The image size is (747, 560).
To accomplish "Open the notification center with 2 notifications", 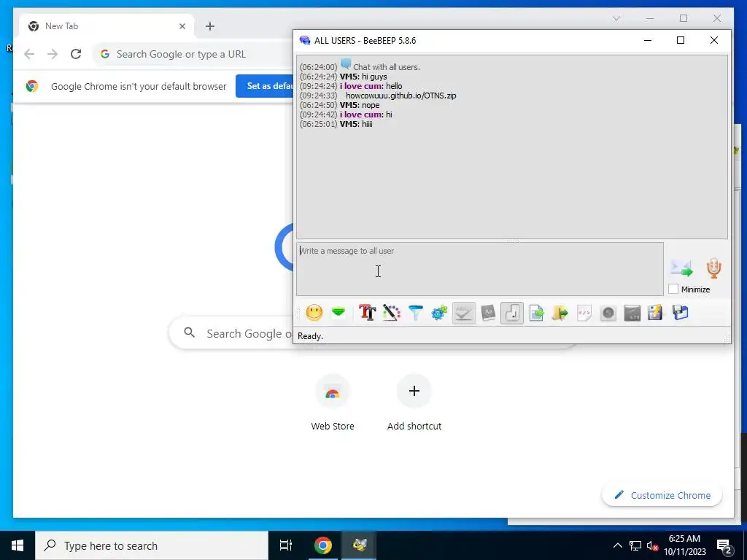I will point(724,545).
